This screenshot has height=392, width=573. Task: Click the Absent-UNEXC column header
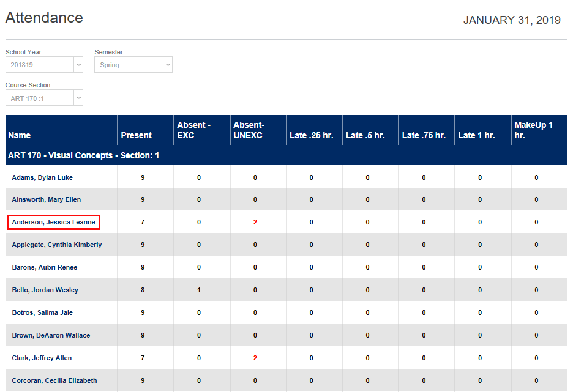click(250, 130)
